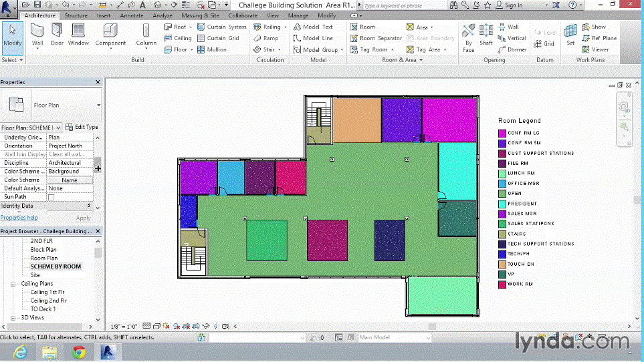This screenshot has height=362, width=644.
Task: Click the Curtain System tool
Action: pos(222,27)
